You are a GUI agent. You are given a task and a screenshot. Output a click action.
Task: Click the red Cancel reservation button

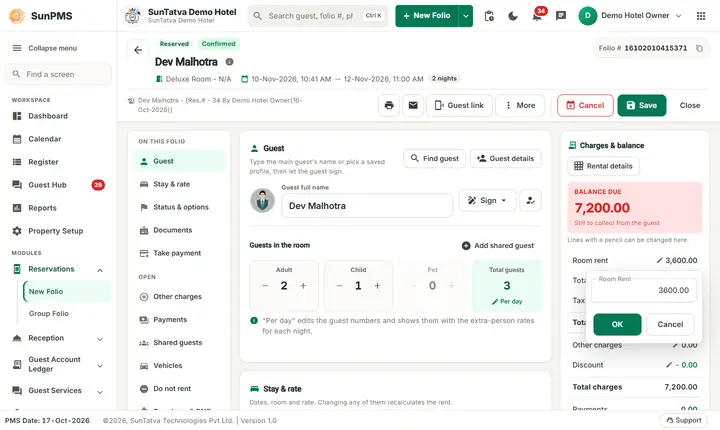pos(585,105)
